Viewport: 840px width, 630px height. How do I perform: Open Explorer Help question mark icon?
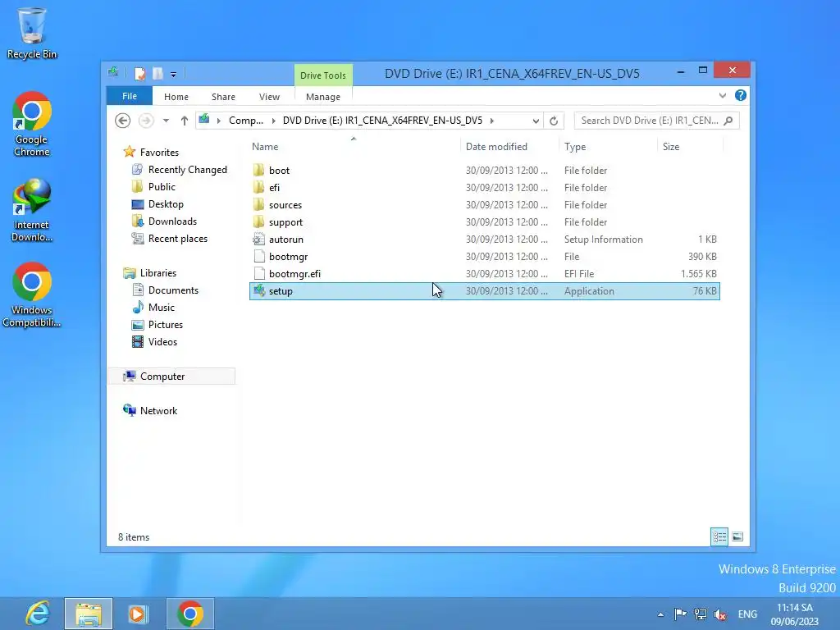coord(741,95)
